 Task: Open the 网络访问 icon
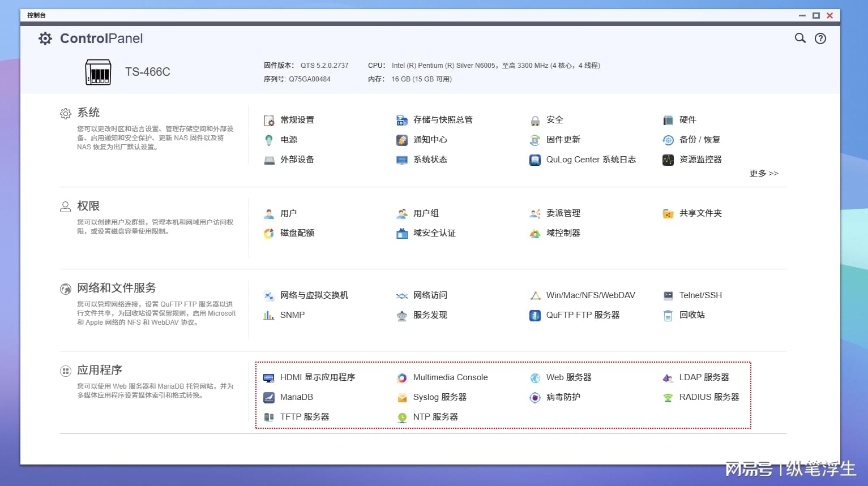point(402,295)
